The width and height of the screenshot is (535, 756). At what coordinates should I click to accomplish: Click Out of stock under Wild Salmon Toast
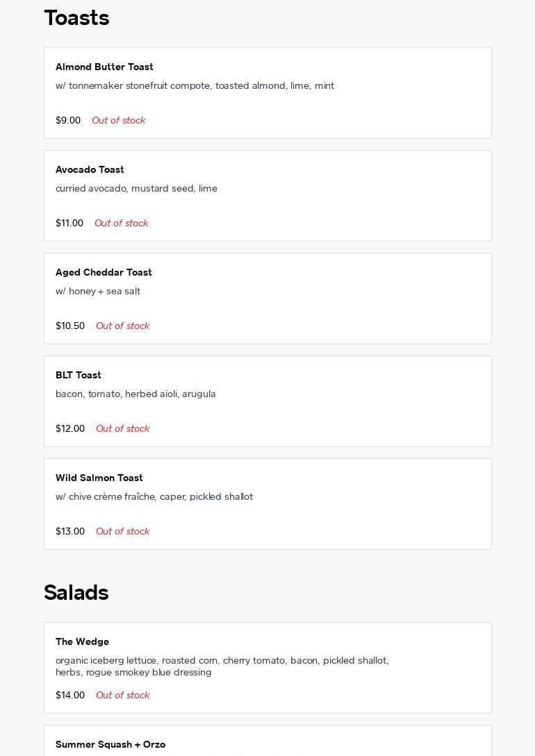122,532
